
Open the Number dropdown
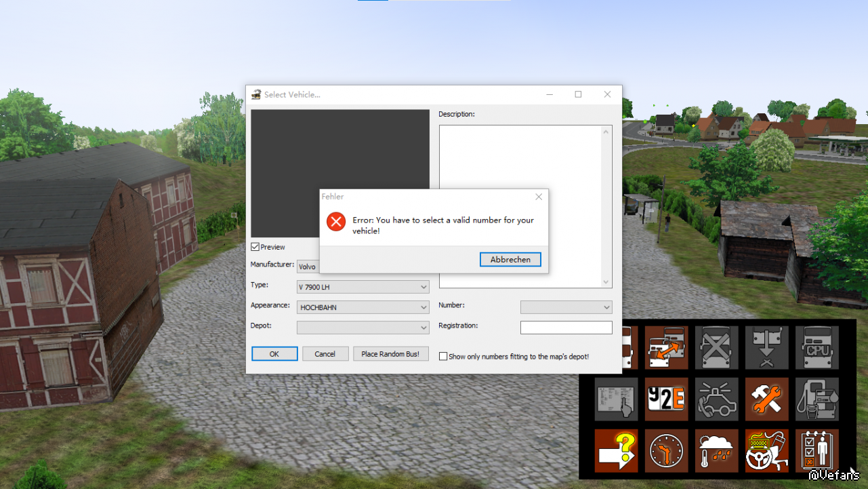(x=566, y=307)
